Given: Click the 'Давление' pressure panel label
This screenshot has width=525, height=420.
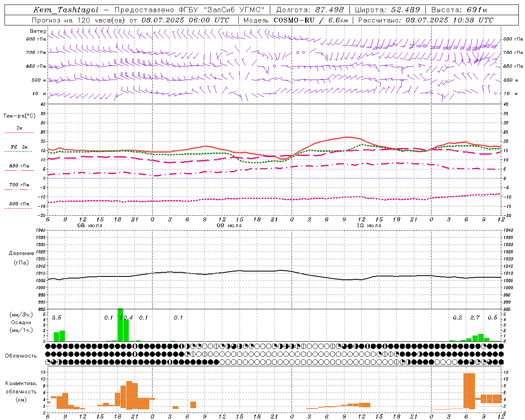Looking at the screenshot, I should coord(21,253).
